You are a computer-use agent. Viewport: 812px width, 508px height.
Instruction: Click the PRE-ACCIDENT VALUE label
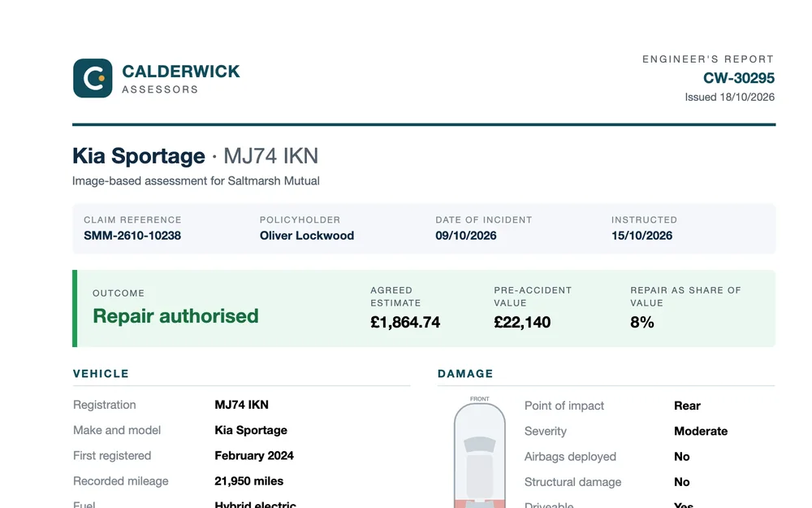pos(533,297)
